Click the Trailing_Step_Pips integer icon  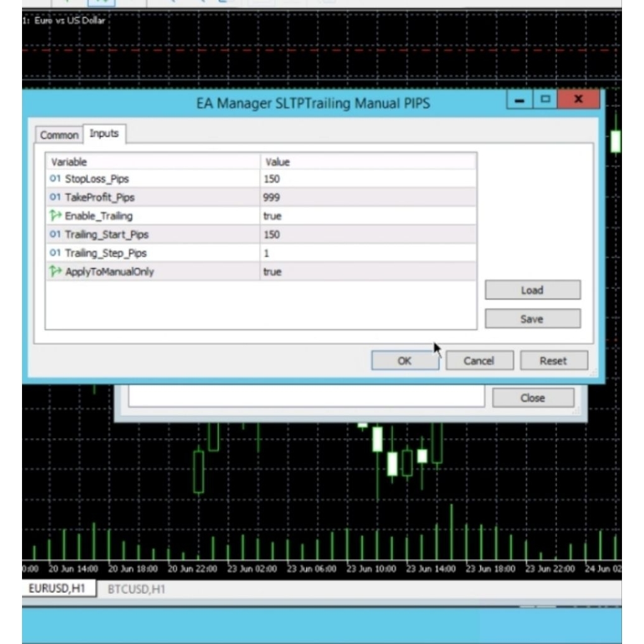pyautogui.click(x=55, y=253)
